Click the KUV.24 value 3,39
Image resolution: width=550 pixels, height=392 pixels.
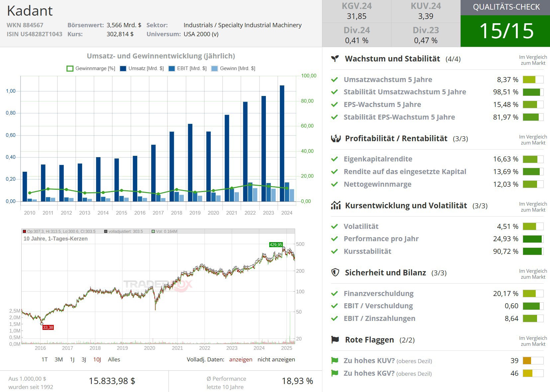coord(426,16)
